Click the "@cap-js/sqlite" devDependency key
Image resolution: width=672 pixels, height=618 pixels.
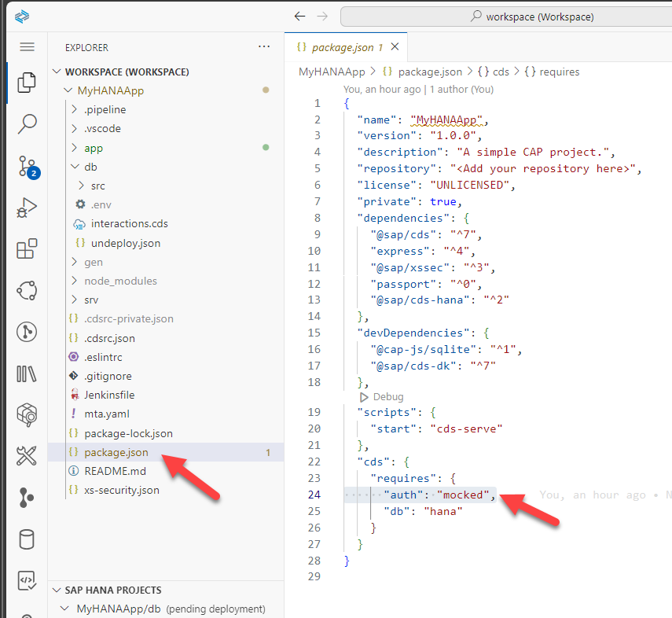[x=424, y=349]
